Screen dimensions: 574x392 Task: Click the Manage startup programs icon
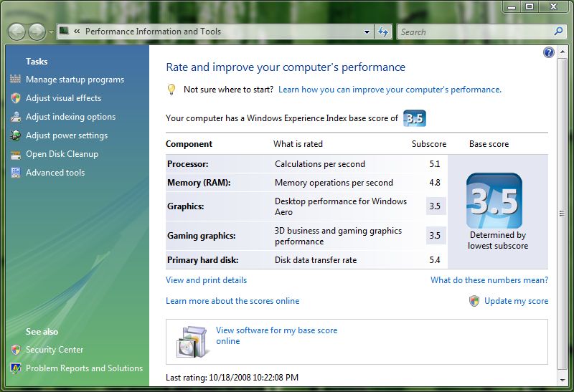point(15,79)
